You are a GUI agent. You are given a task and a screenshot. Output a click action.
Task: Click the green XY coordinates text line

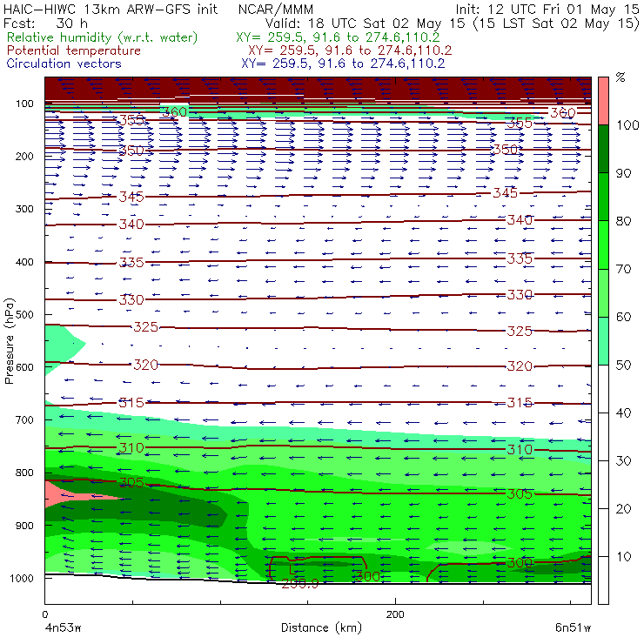tap(338, 37)
